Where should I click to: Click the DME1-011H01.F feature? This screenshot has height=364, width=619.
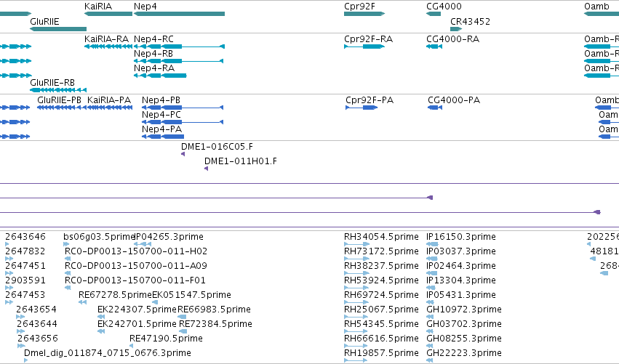[x=206, y=169]
